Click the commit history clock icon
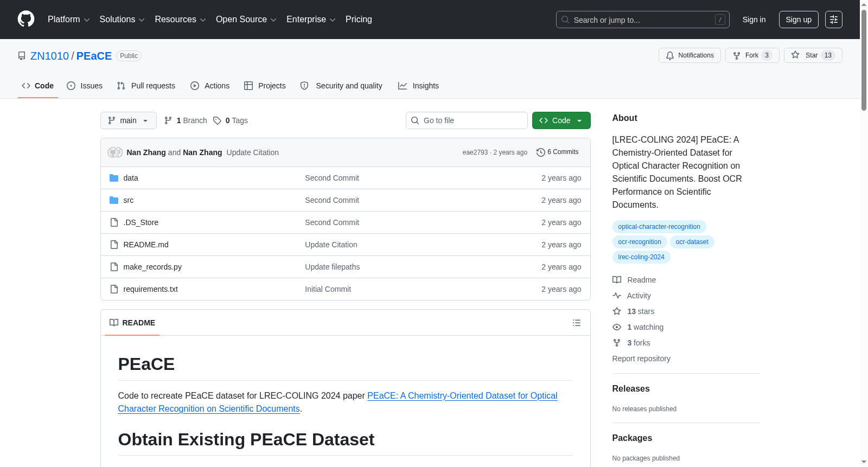This screenshot has width=868, height=467. [x=540, y=152]
